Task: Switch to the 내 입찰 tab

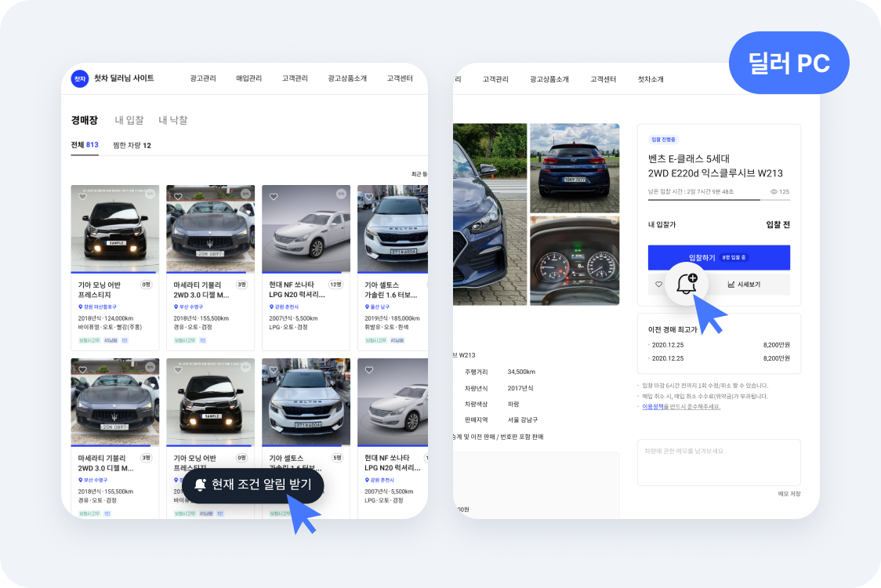Action: click(x=129, y=120)
